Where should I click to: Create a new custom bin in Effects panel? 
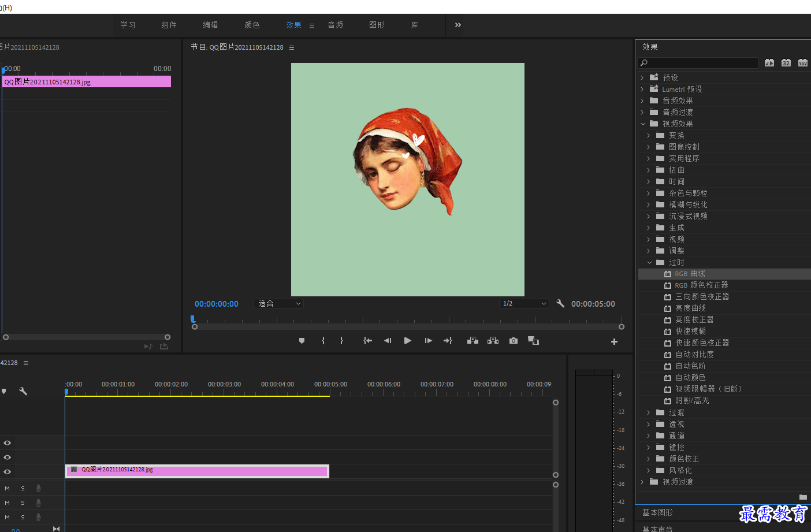coord(803,497)
